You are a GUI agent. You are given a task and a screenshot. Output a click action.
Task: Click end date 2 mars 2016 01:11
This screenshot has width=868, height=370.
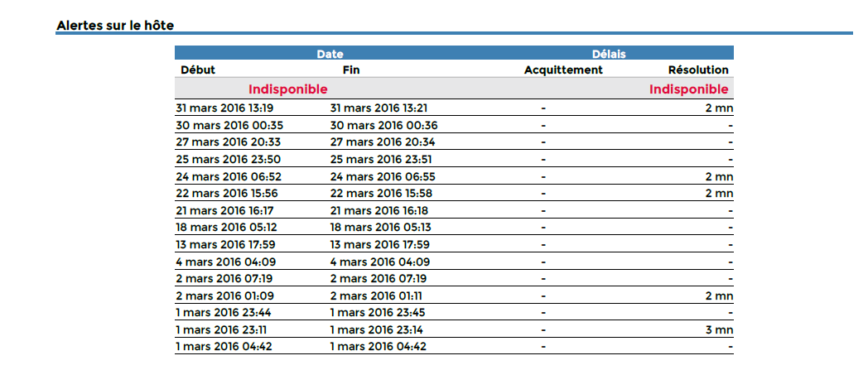pyautogui.click(x=377, y=295)
